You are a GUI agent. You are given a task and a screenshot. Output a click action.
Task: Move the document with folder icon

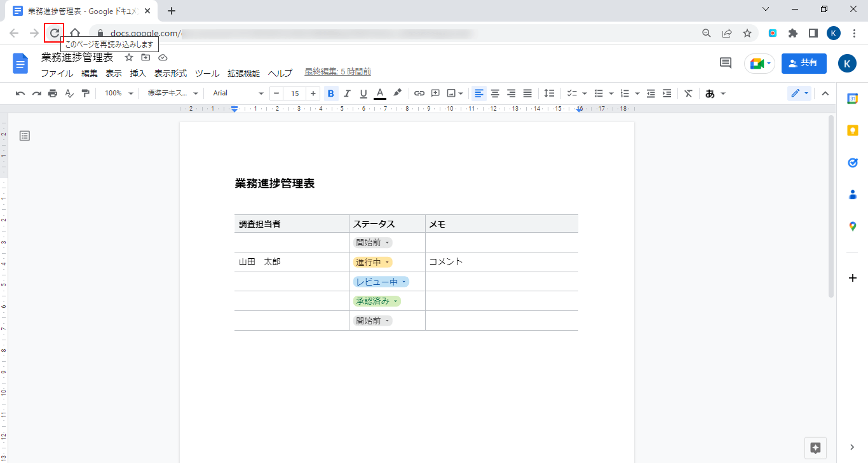click(x=146, y=57)
